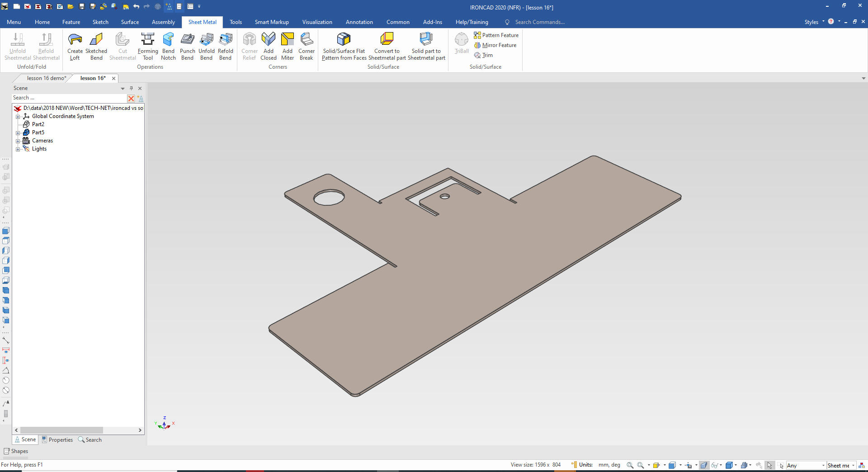Open the Styles dropdown
The width and height of the screenshot is (868, 472).
814,22
